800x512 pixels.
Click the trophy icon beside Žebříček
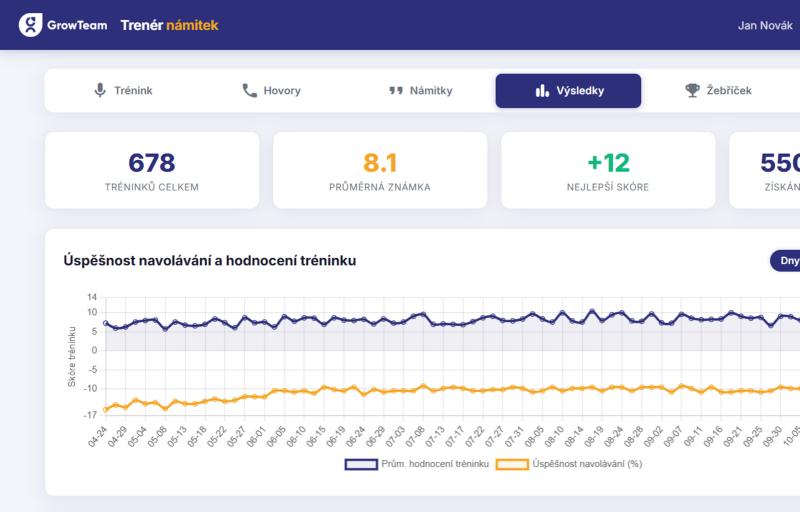pos(692,90)
